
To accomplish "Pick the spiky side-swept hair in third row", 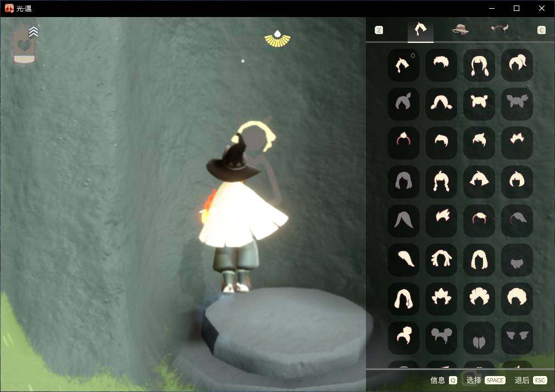I will coord(479,143).
